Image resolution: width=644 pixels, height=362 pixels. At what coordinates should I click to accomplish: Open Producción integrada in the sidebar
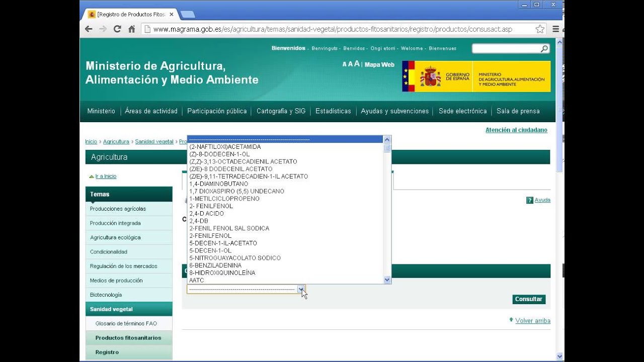pyautogui.click(x=129, y=223)
